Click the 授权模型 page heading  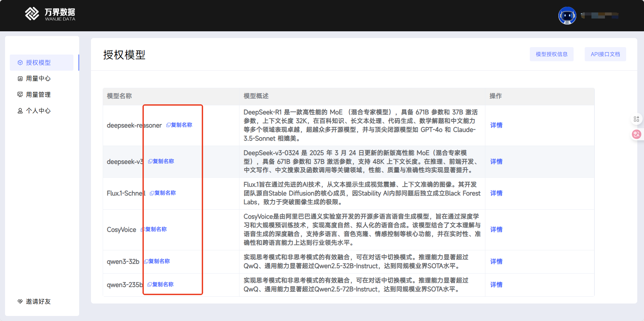coord(124,55)
